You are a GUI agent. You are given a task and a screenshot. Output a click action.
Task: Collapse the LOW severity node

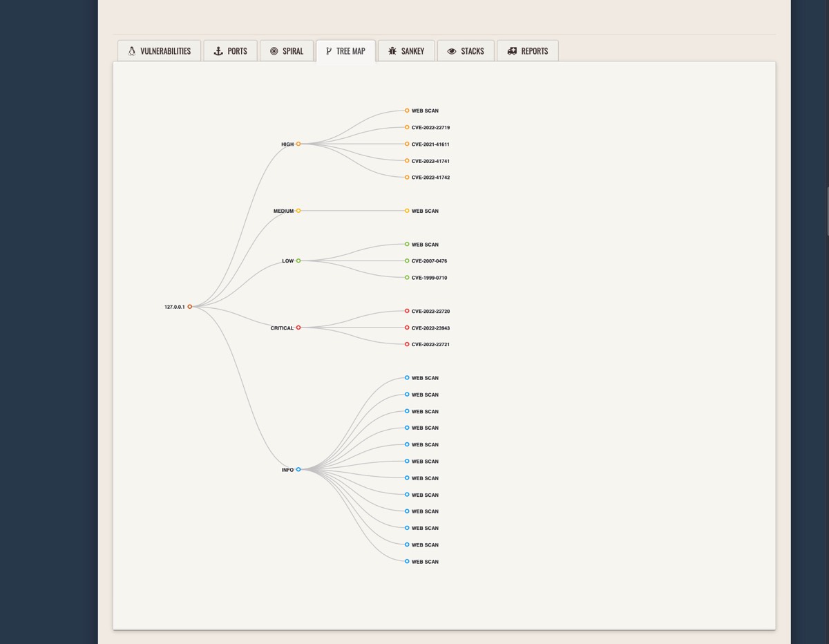[298, 261]
